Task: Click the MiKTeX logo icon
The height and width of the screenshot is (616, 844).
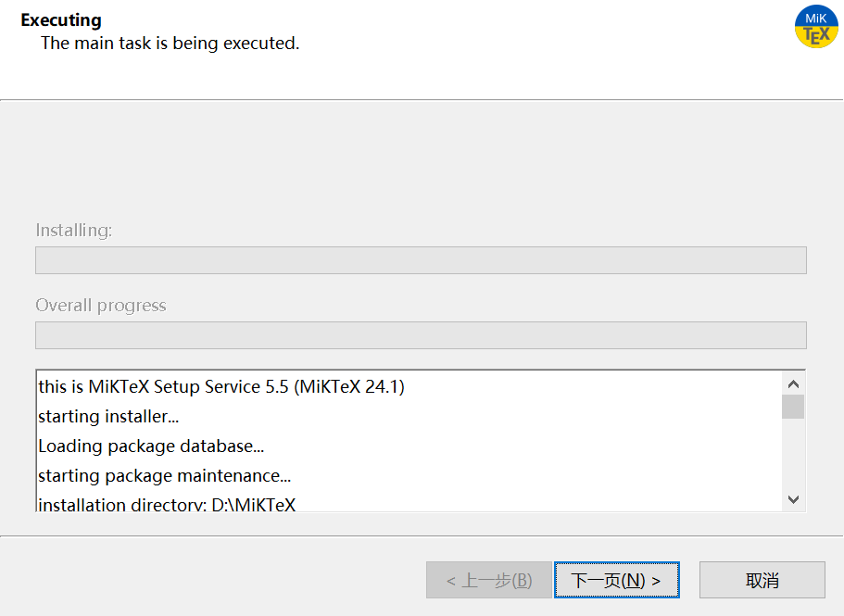Action: pyautogui.click(x=816, y=27)
